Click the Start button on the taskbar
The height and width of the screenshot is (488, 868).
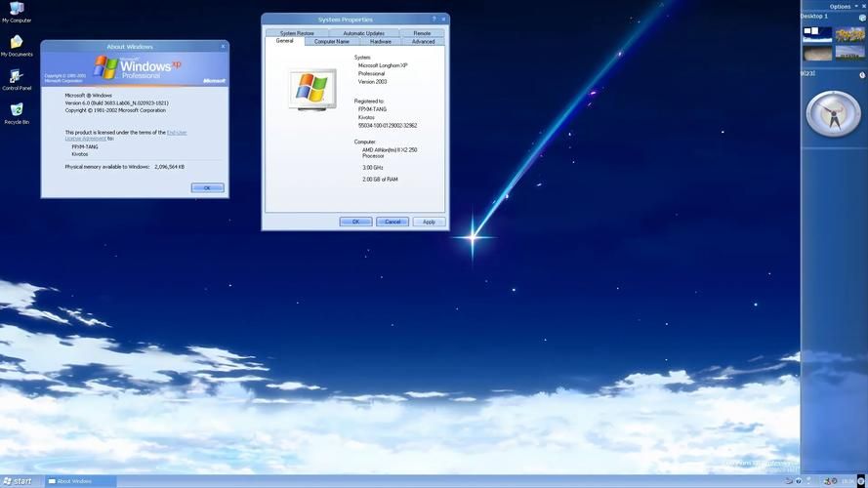pyautogui.click(x=18, y=481)
